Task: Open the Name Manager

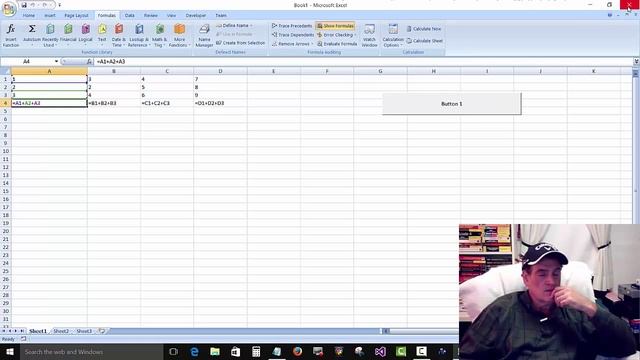Action: (x=204, y=35)
